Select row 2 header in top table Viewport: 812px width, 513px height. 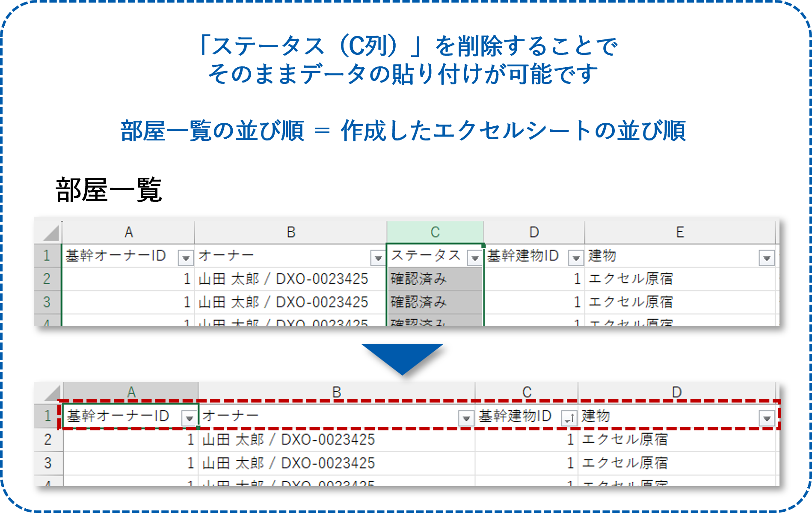tap(48, 279)
